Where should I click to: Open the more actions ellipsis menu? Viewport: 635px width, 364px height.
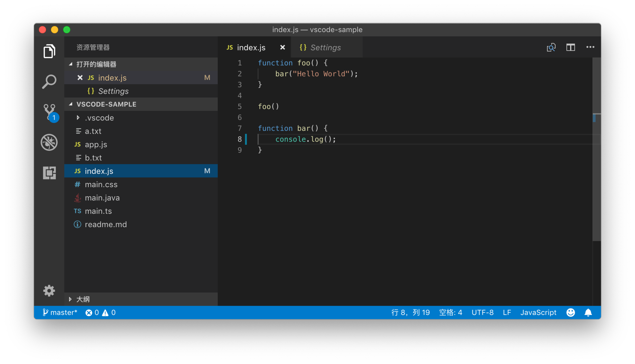pyautogui.click(x=590, y=47)
